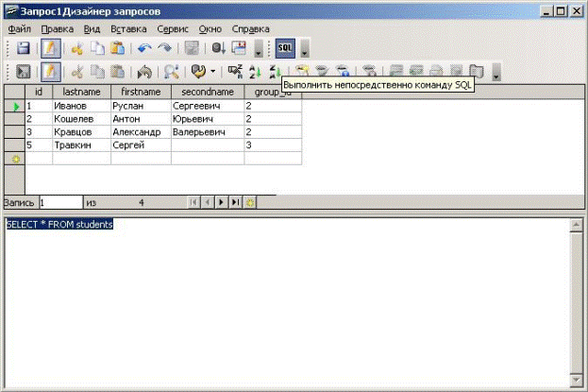Click the first grayed icon in table toolbar
Screen dimensions: 588x392
click(23, 72)
